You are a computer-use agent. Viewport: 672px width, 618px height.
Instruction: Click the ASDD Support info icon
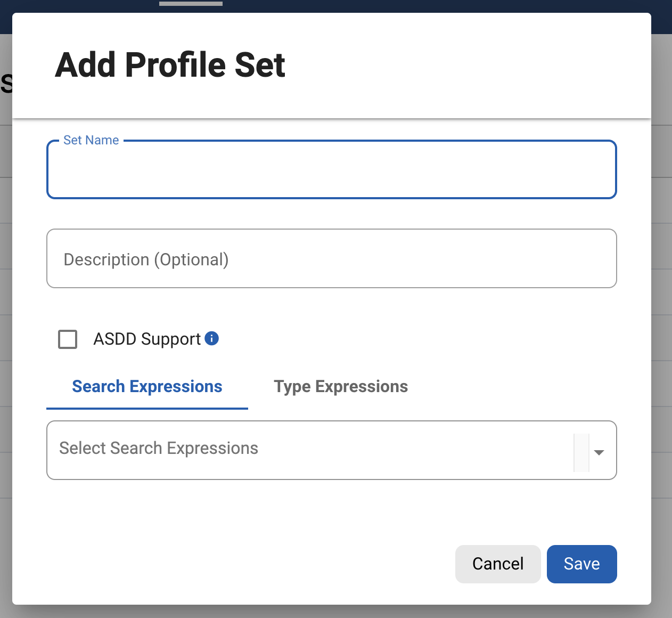click(x=211, y=338)
